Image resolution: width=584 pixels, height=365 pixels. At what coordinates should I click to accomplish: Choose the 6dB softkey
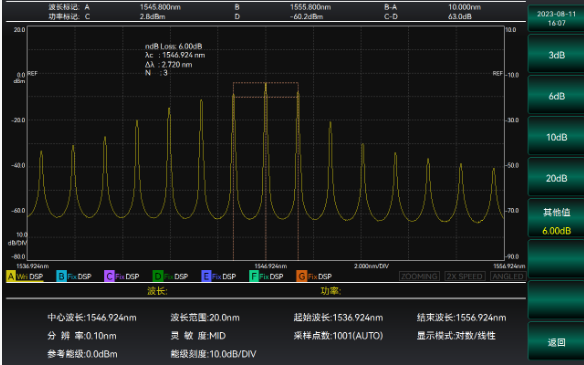coord(556,96)
